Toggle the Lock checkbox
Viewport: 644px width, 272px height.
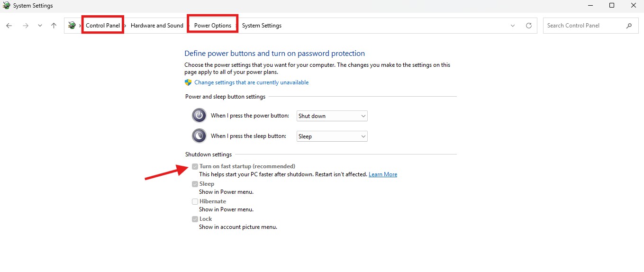coord(195,219)
